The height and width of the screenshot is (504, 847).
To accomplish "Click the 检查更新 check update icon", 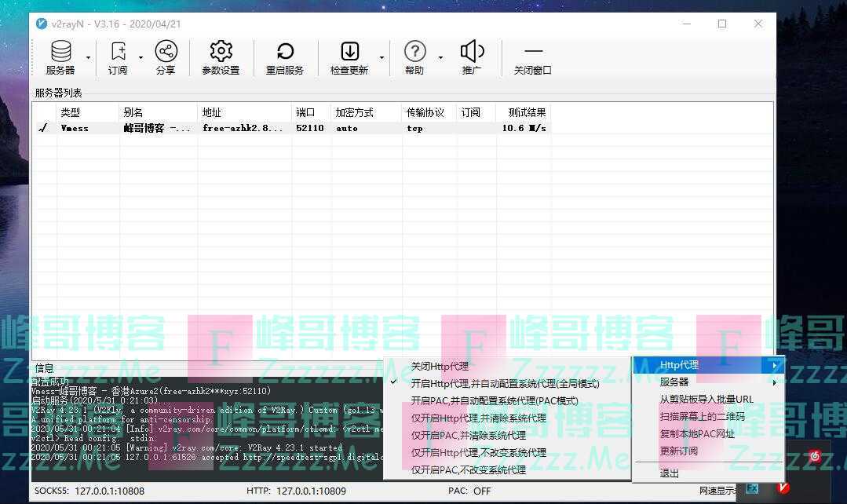I will [349, 53].
